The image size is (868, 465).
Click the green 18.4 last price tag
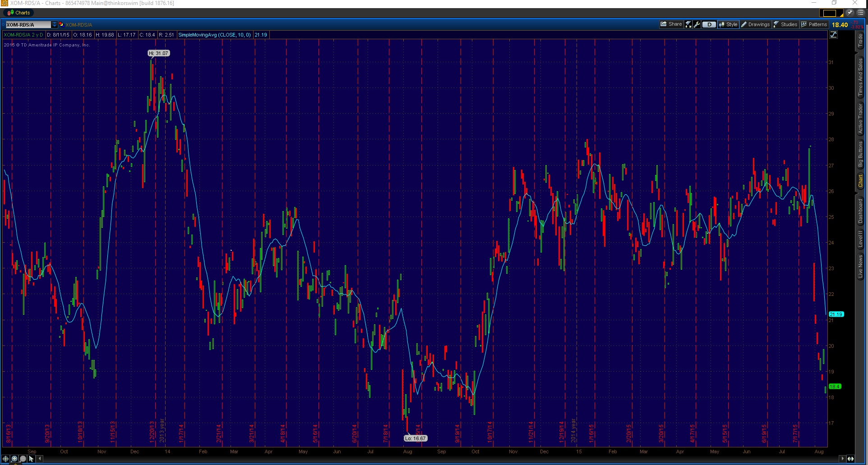(x=835, y=387)
